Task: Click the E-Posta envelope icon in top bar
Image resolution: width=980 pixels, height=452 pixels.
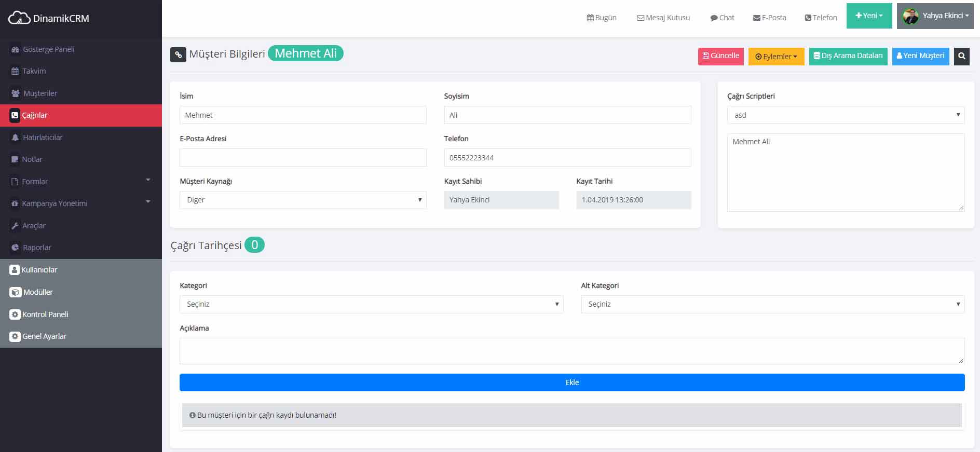Action: pyautogui.click(x=756, y=18)
